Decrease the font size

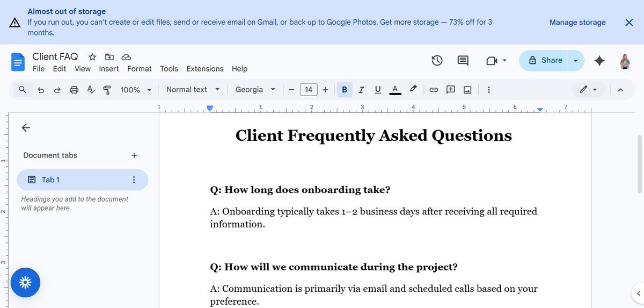point(291,90)
